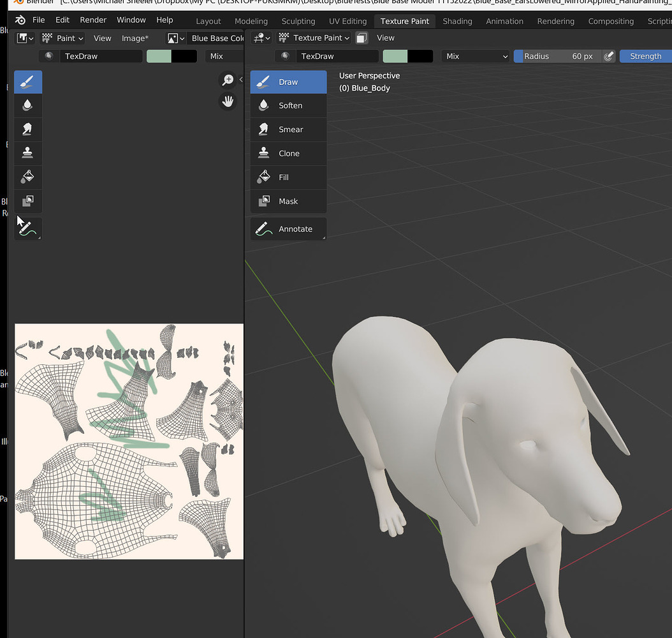672x638 pixels.
Task: Select the Smear tool icon in image editor
Action: (x=28, y=130)
